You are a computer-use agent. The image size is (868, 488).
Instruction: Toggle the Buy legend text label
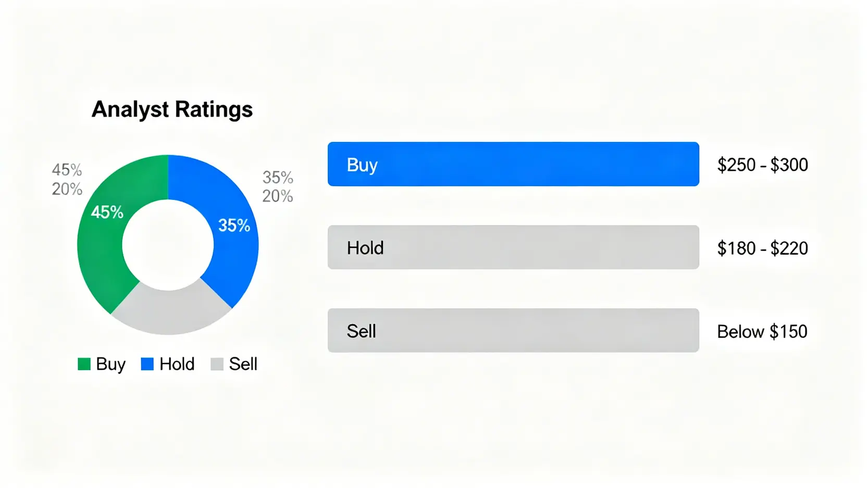pyautogui.click(x=110, y=364)
